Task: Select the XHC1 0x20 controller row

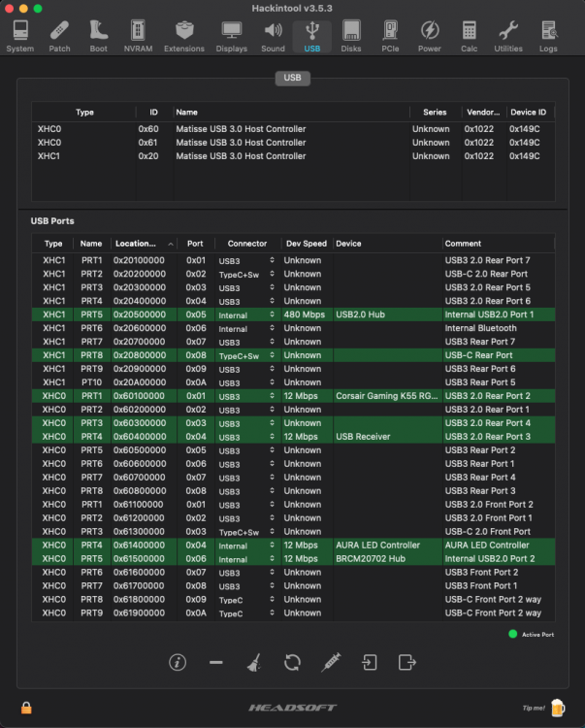Action: coord(293,156)
